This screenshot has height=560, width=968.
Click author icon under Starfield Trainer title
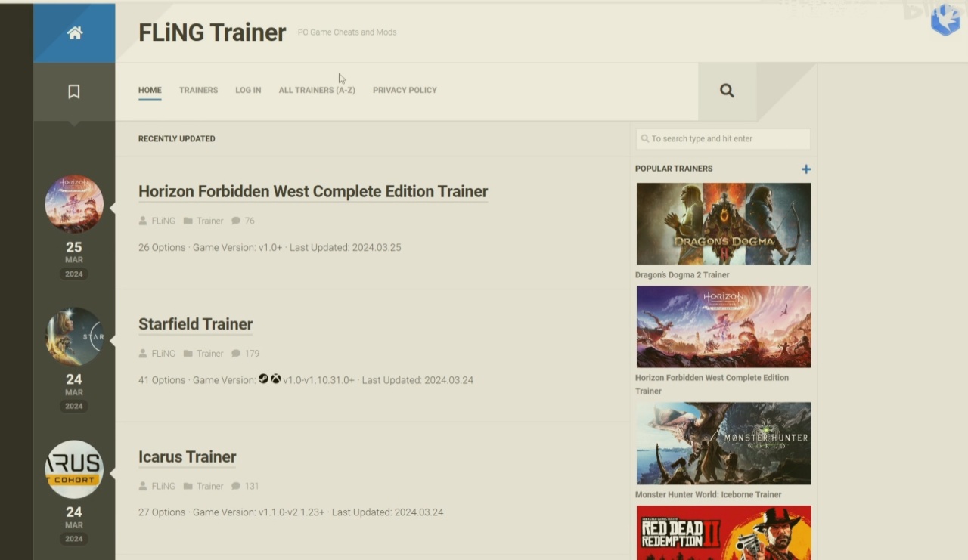pos(143,353)
